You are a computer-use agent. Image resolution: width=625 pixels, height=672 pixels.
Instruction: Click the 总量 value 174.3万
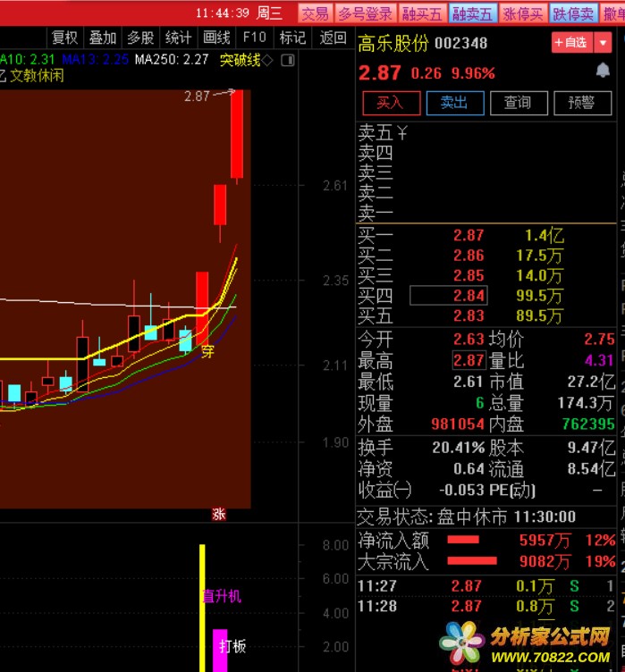[x=586, y=403]
